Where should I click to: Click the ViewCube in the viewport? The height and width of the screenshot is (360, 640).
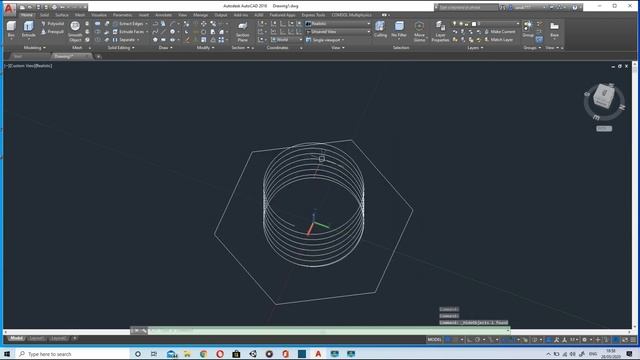[x=603, y=97]
